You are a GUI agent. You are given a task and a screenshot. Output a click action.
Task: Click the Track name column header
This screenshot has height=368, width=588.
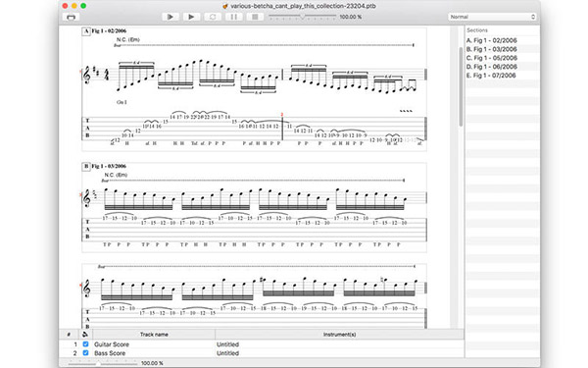pos(154,335)
